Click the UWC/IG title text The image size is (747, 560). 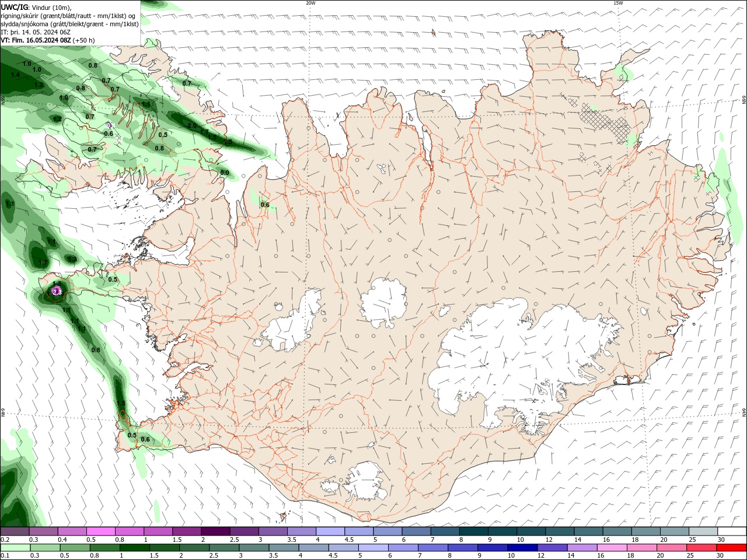pyautogui.click(x=15, y=7)
